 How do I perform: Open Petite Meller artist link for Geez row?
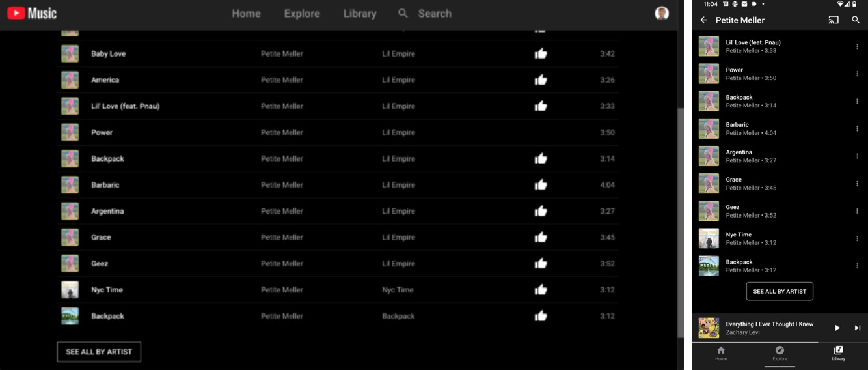282,263
